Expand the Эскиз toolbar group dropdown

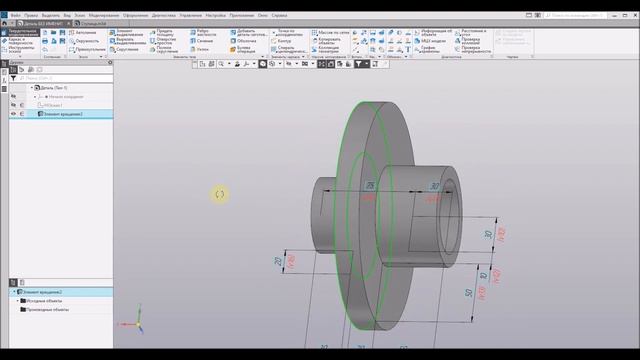point(101,57)
